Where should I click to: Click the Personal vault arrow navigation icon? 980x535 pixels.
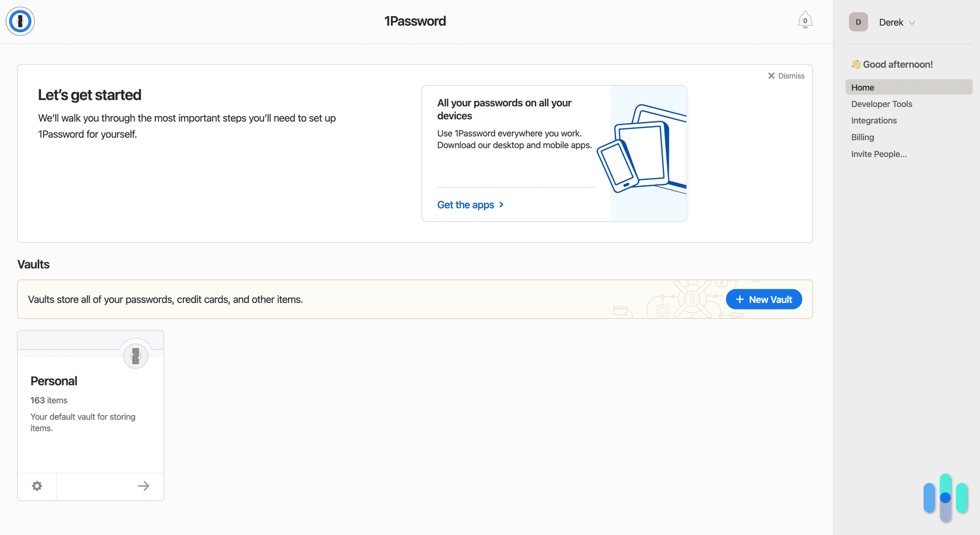tap(144, 485)
